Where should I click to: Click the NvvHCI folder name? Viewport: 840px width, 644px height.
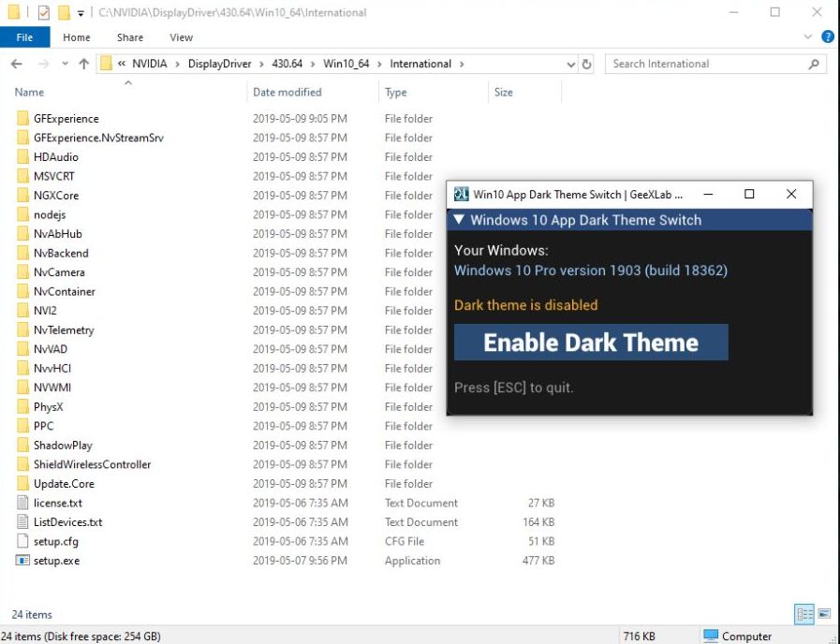pyautogui.click(x=52, y=368)
